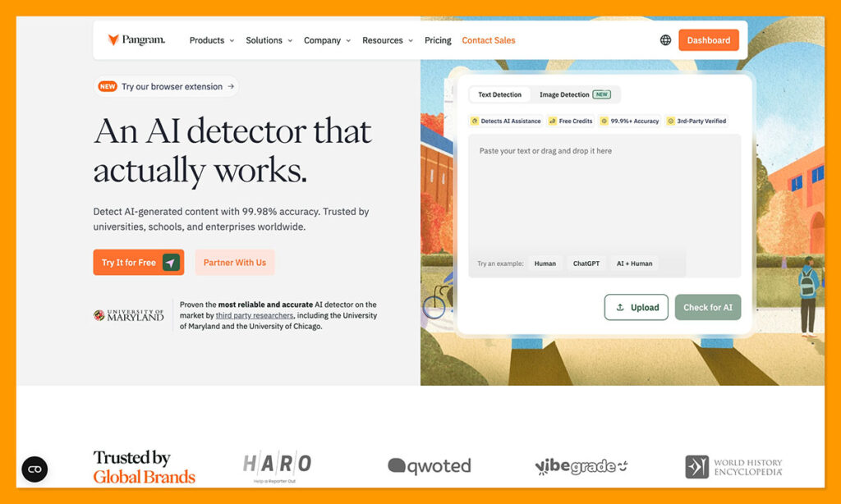Screen dimensions: 841x504
Task: Expand the Company menu chevron
Action: click(348, 41)
